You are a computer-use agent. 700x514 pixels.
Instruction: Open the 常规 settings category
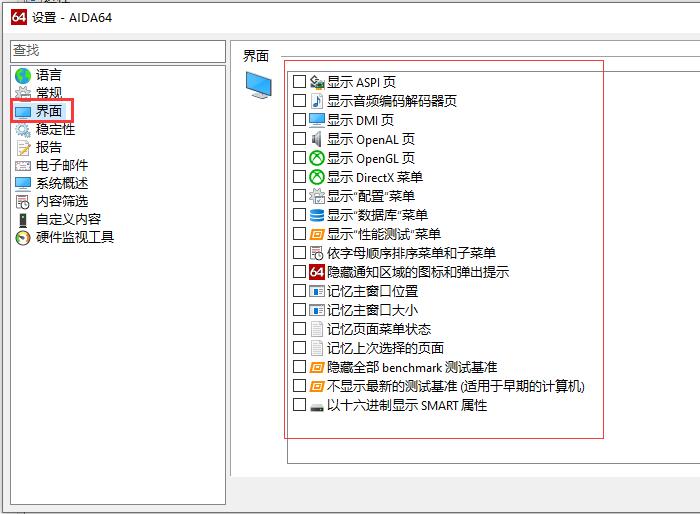tap(49, 93)
